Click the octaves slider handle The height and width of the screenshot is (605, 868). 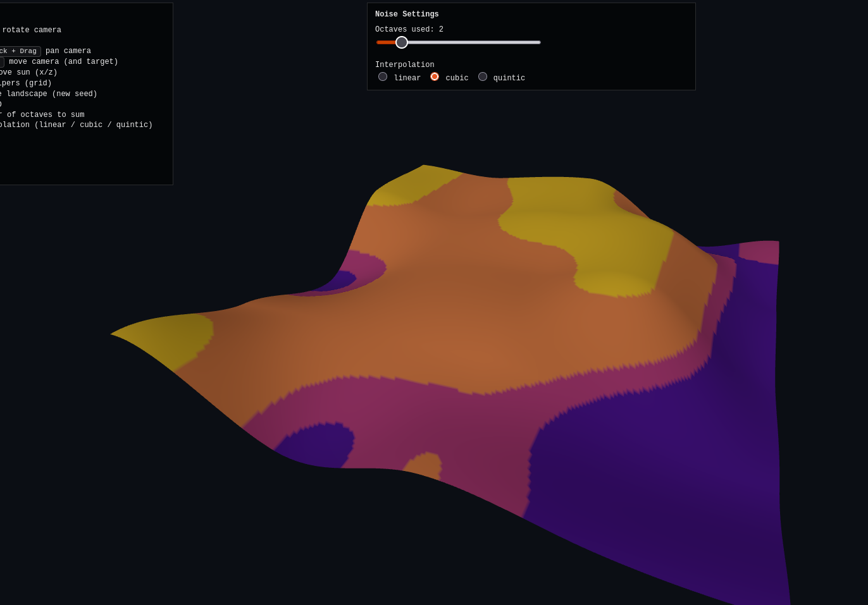[402, 42]
